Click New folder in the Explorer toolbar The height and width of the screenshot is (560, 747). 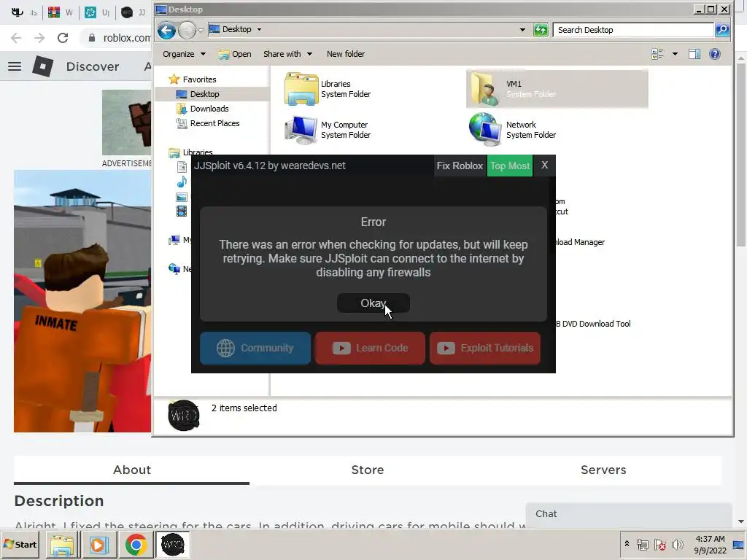(x=346, y=54)
